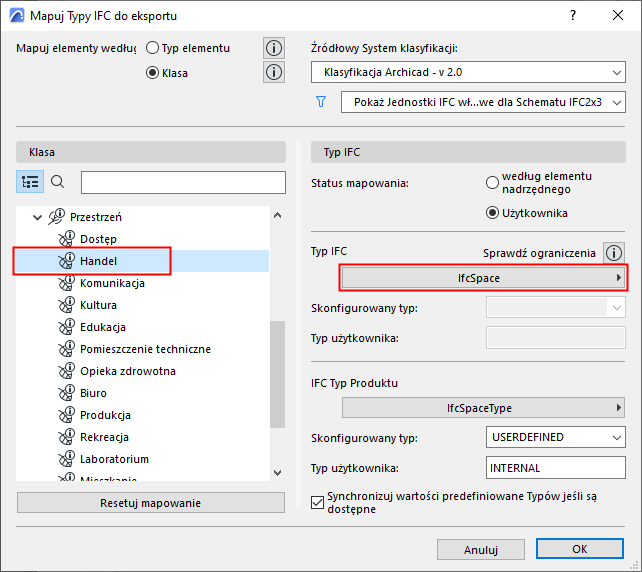Click the class icon next to Biuro
This screenshot has height=572, width=642.
click(66, 393)
